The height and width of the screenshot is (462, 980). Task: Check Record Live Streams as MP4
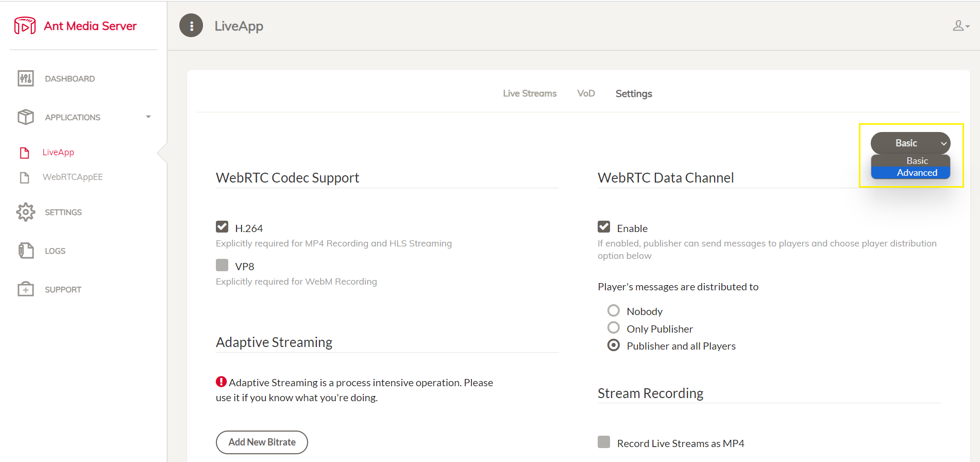604,442
